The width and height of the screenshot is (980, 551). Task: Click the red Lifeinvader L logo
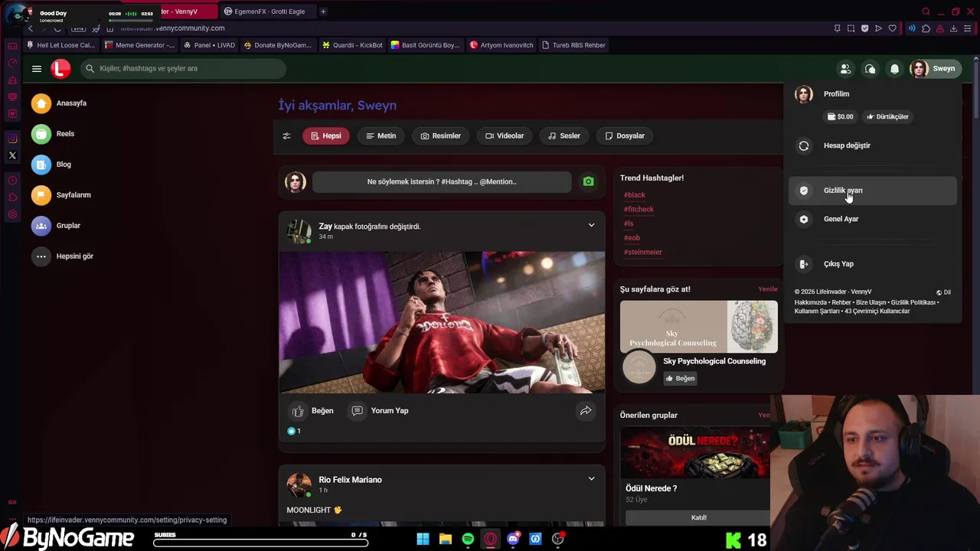coord(60,69)
